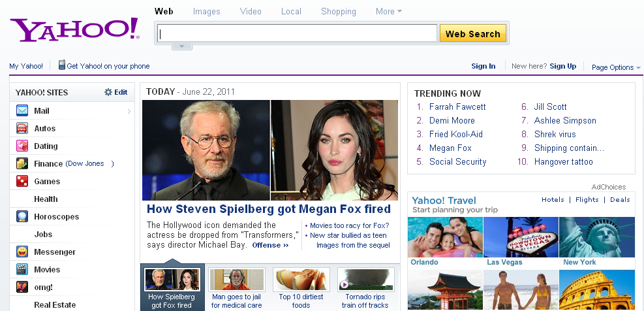Click trending topic Fried Kool-Aid
Screen dimensions: 644x311
[x=456, y=134]
